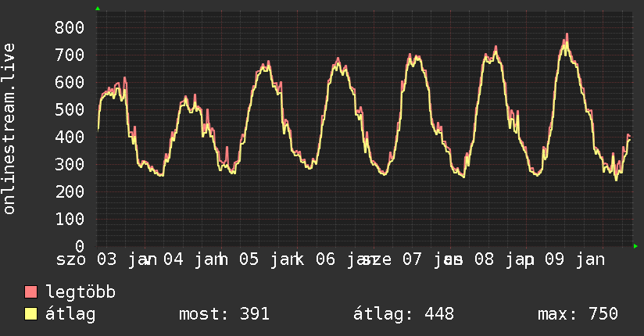Image resolution: width=644 pixels, height=336 pixels.
Task: Click the 100 y-axis label
Action: [x=70, y=219]
